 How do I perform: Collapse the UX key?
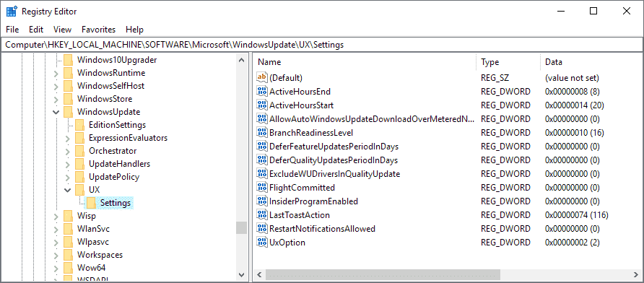tap(67, 190)
